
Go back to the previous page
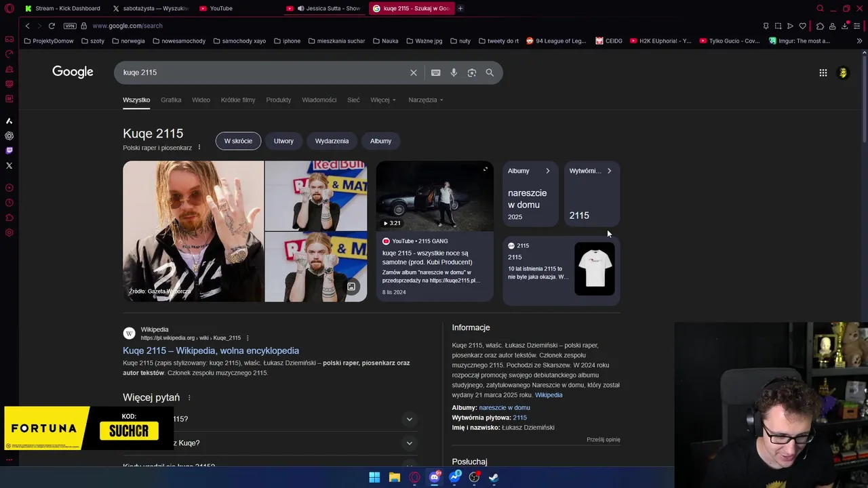27,26
